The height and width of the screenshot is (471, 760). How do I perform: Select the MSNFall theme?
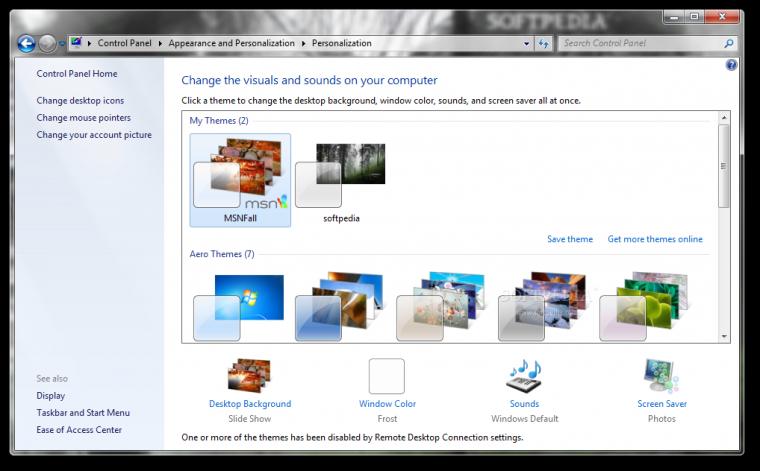pyautogui.click(x=240, y=180)
